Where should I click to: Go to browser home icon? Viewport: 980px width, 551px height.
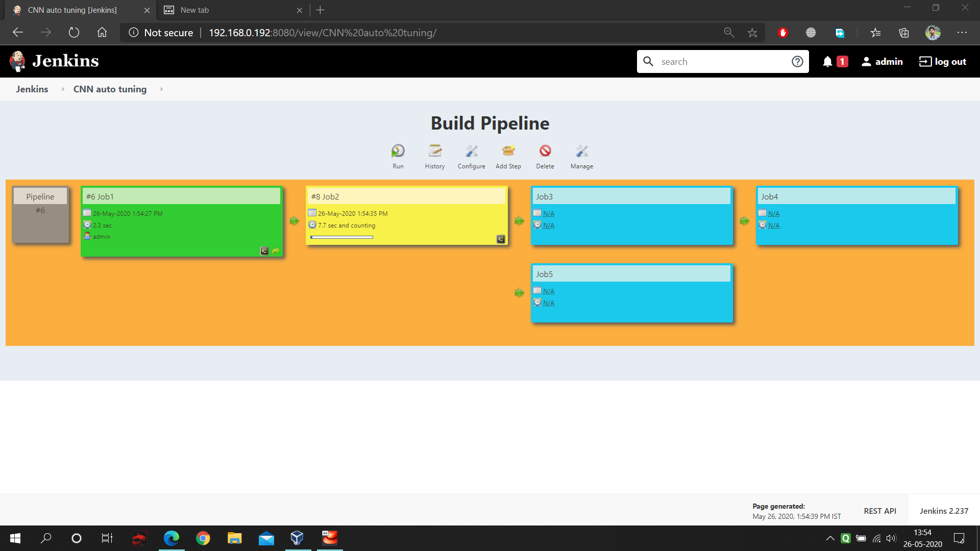[x=102, y=33]
